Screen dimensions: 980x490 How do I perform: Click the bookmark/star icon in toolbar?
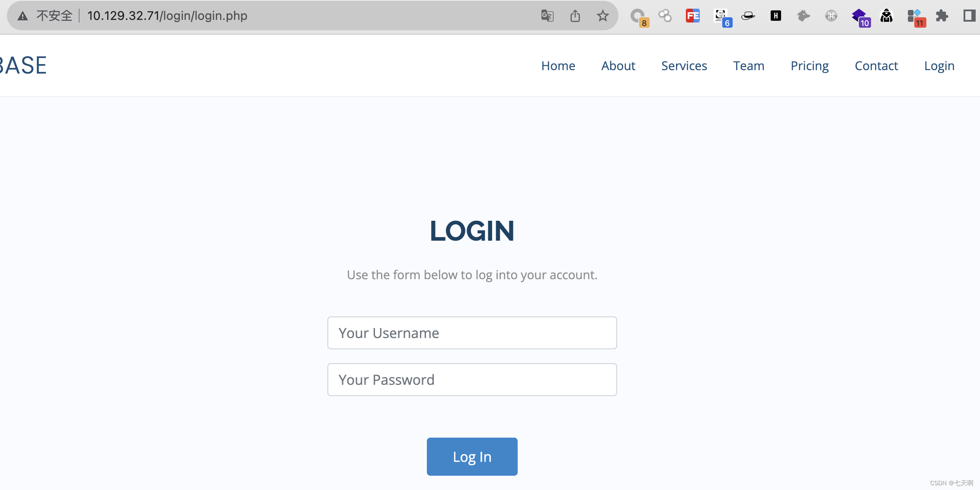pyautogui.click(x=602, y=16)
